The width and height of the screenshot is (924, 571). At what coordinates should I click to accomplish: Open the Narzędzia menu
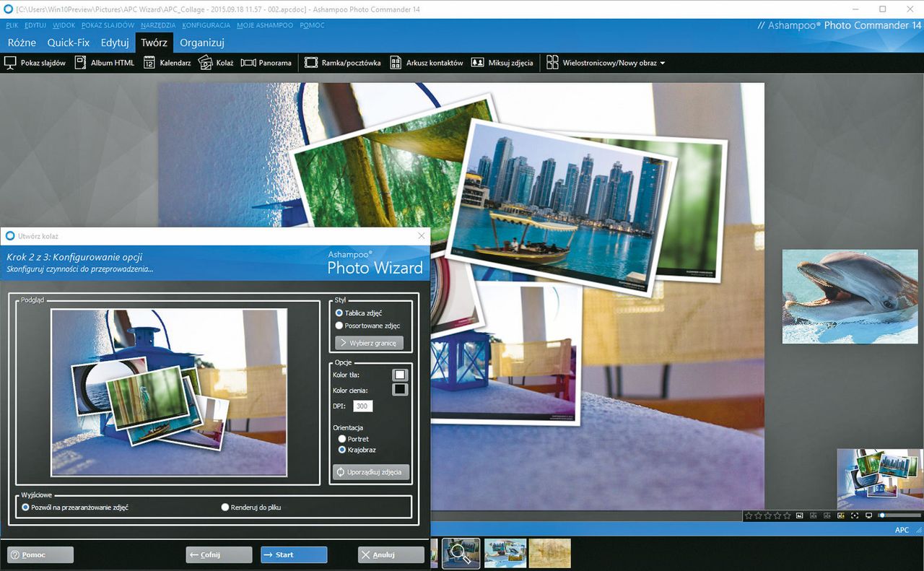(158, 25)
